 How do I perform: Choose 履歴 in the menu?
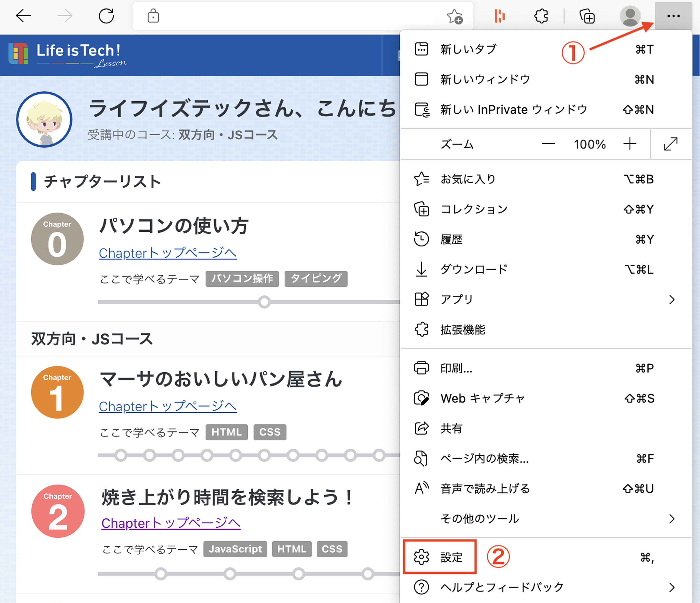tap(451, 239)
